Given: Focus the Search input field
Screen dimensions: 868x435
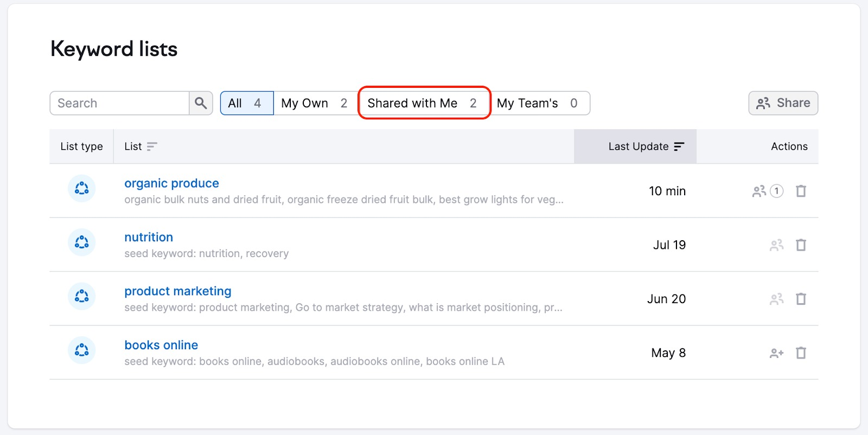Looking at the screenshot, I should 120,103.
